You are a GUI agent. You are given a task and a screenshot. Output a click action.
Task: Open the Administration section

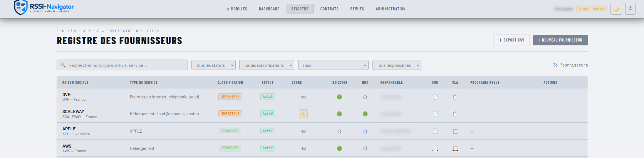pos(391,9)
